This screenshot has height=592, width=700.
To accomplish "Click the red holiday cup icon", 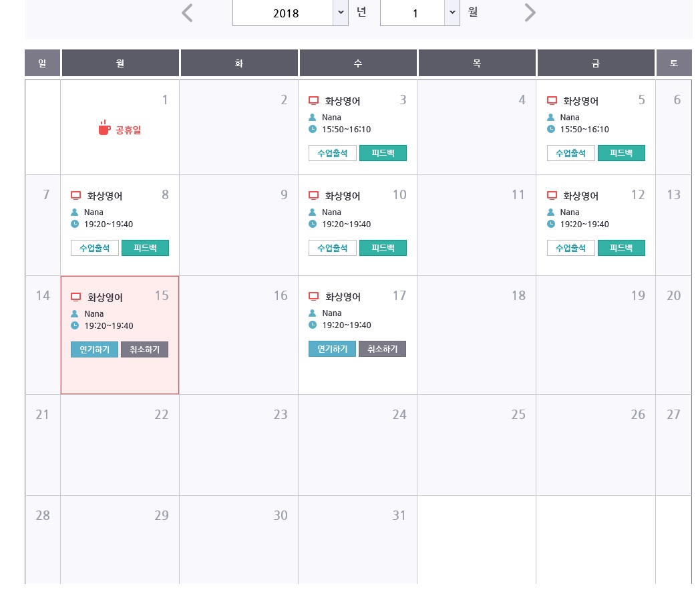I will coord(104,128).
